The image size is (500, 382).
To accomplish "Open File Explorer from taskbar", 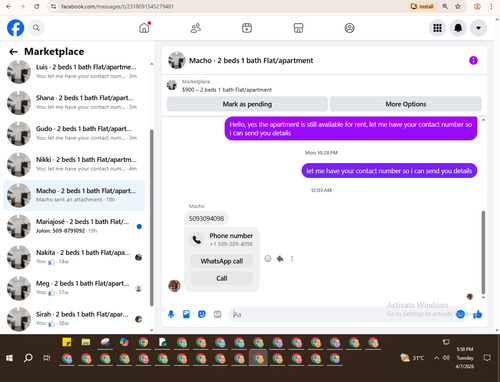I will coord(86,342).
